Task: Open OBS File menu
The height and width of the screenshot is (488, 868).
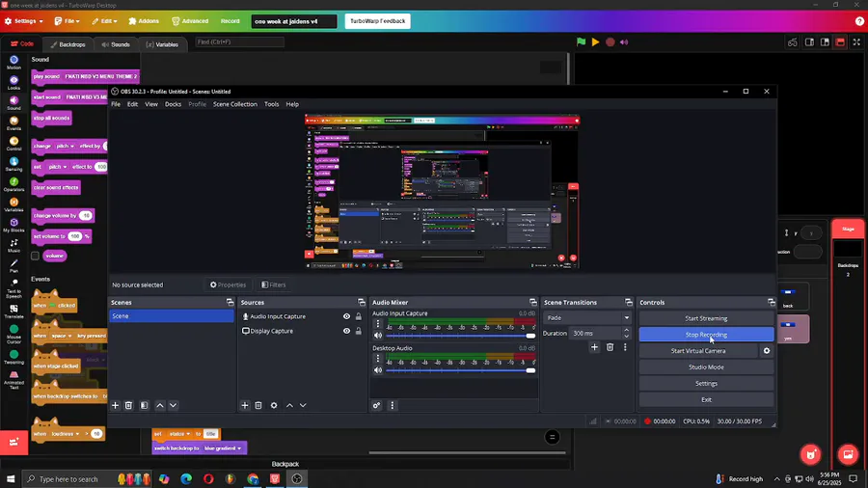Action: tap(116, 104)
